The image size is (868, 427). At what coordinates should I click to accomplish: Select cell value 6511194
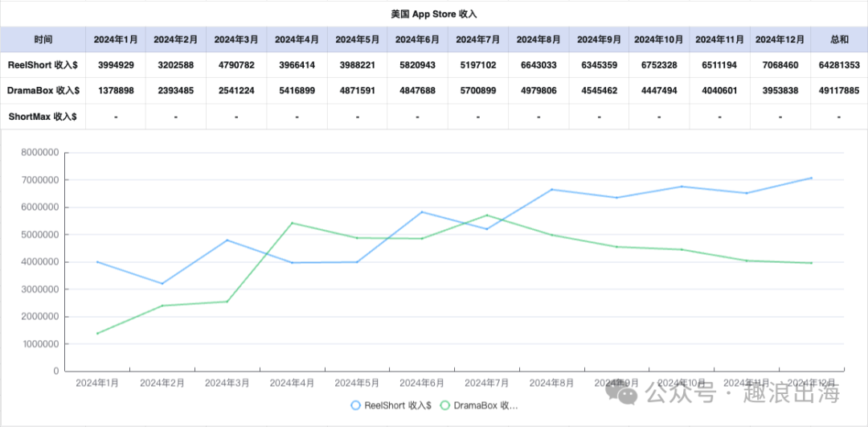pos(719,65)
